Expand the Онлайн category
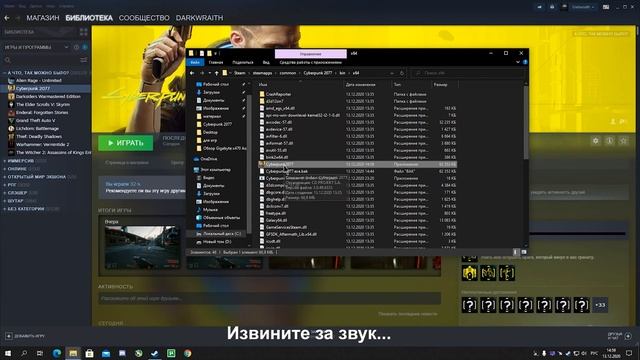The width and height of the screenshot is (640, 360). pyautogui.click(x=4, y=169)
